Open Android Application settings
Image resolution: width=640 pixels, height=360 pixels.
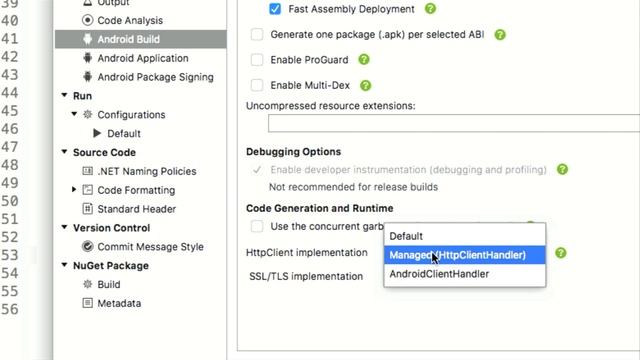coord(143,58)
